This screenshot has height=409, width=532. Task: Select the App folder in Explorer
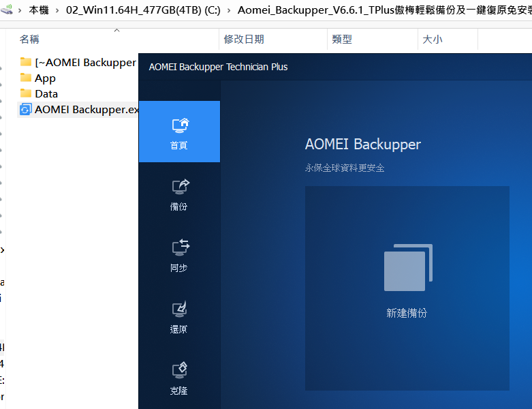[x=45, y=78]
